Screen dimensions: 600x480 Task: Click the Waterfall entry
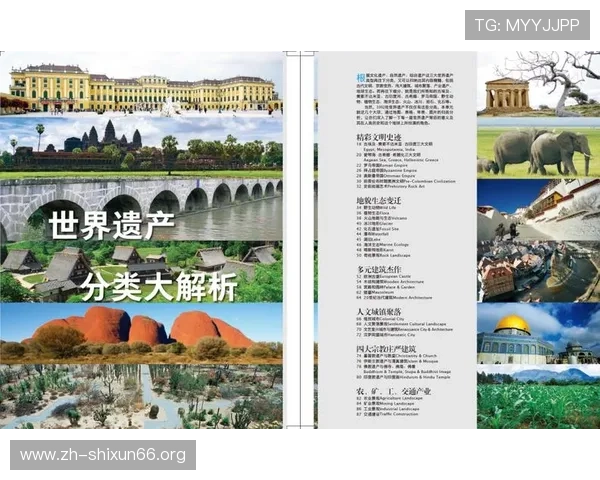(x=372, y=234)
